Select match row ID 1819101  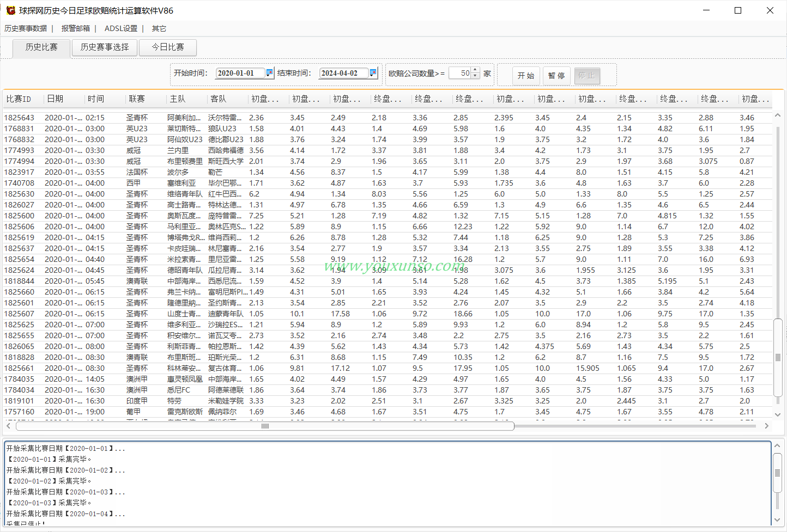[x=388, y=401]
